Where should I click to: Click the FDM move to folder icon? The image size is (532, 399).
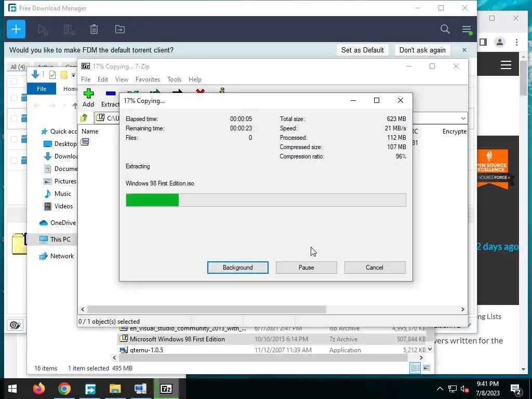pos(120,30)
